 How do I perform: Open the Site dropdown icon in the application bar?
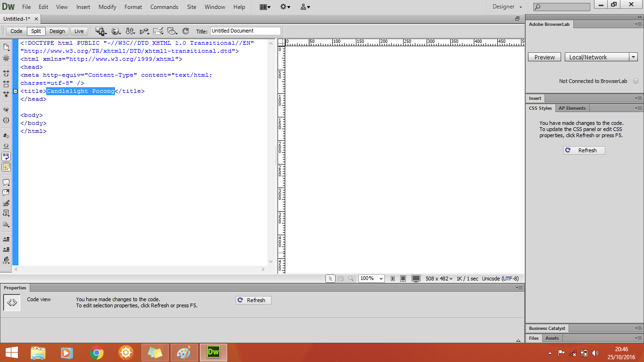point(305,7)
